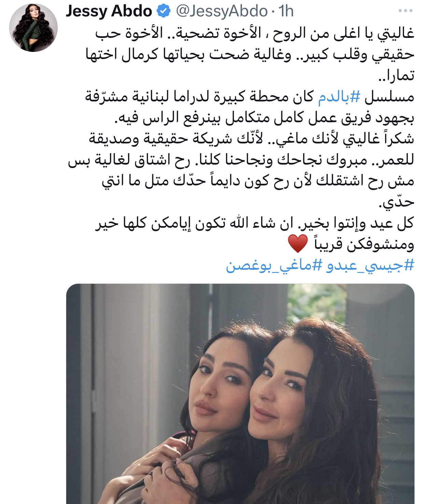Click the blue verified badge beside Jessy Abdo
The image size is (424, 504).
(x=164, y=11)
